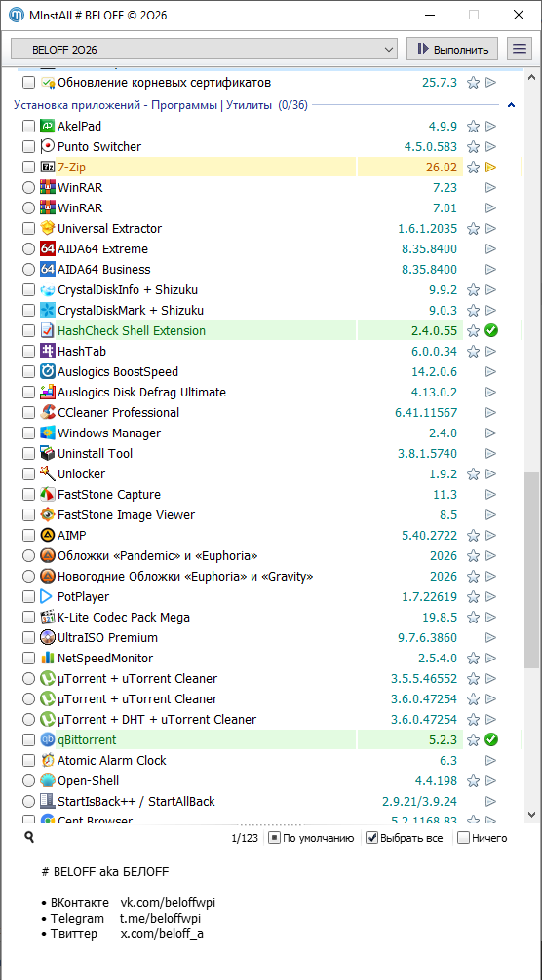Star the PotPlayer entry

click(473, 597)
